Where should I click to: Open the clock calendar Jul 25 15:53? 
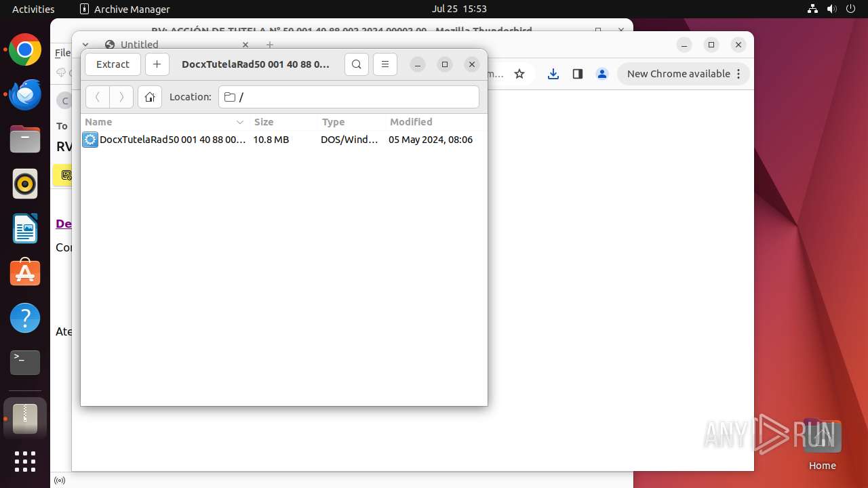459,9
